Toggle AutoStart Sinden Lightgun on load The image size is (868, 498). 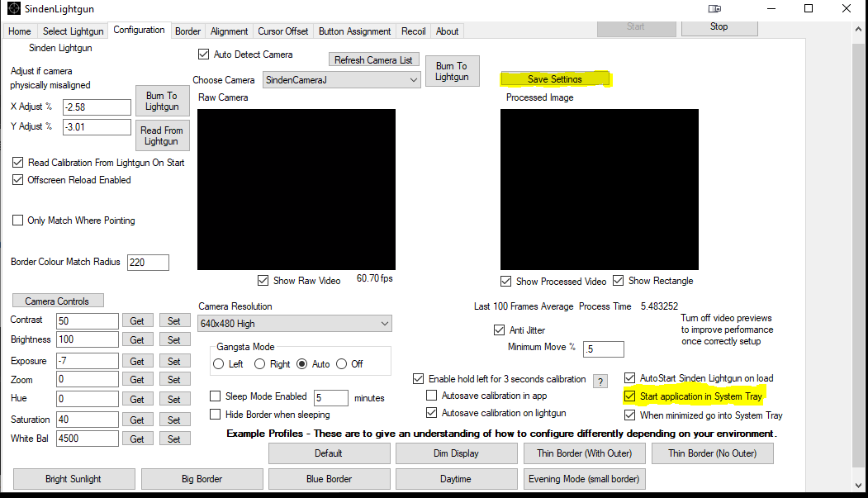[x=630, y=378]
